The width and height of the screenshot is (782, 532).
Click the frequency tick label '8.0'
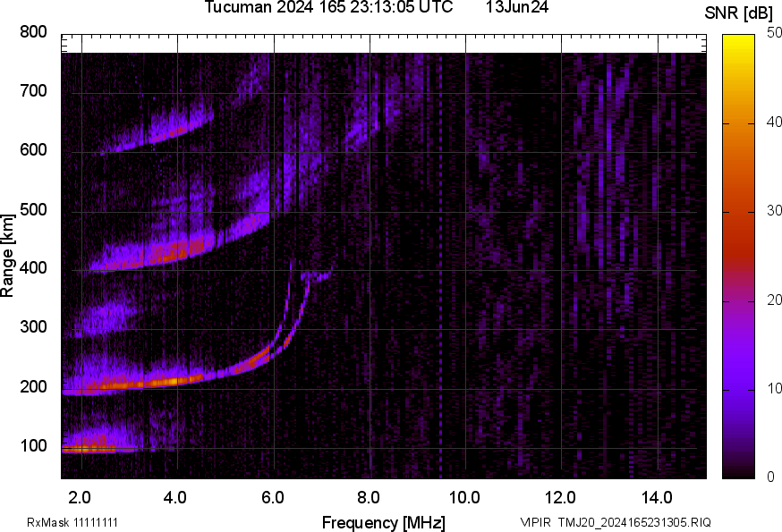(368, 497)
